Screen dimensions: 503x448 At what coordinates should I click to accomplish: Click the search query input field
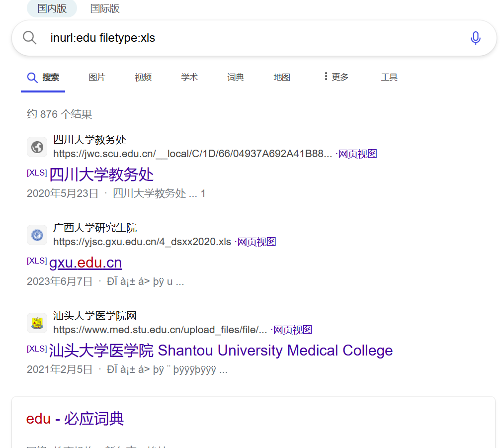click(253, 38)
